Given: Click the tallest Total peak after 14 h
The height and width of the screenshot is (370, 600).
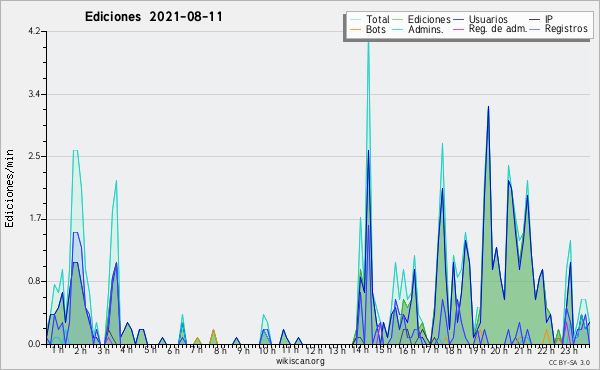Looking at the screenshot, I should click(x=368, y=41).
